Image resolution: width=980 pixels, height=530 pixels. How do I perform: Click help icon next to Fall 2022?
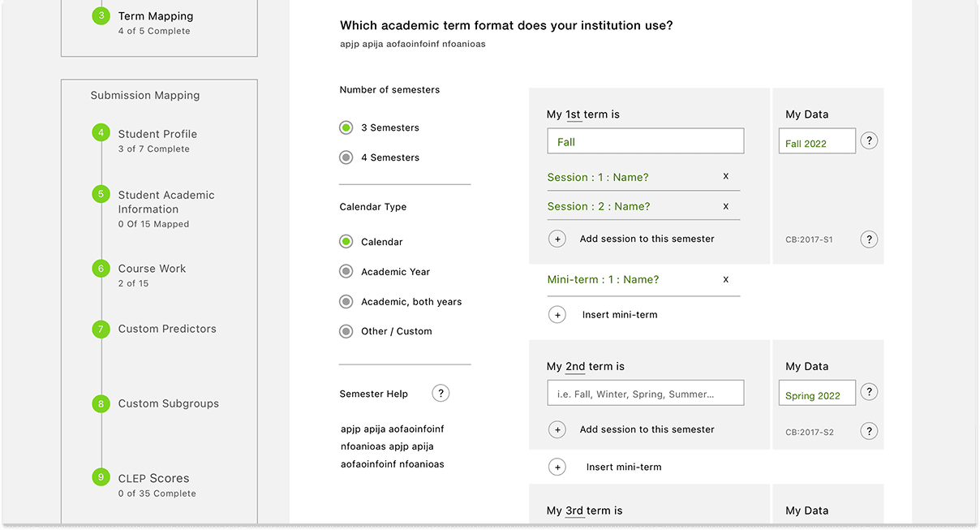pos(869,140)
